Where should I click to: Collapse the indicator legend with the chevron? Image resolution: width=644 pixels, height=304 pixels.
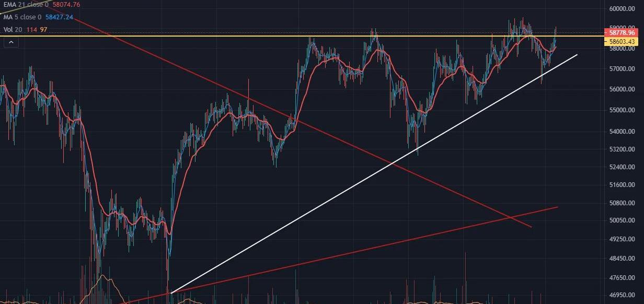(x=10, y=42)
